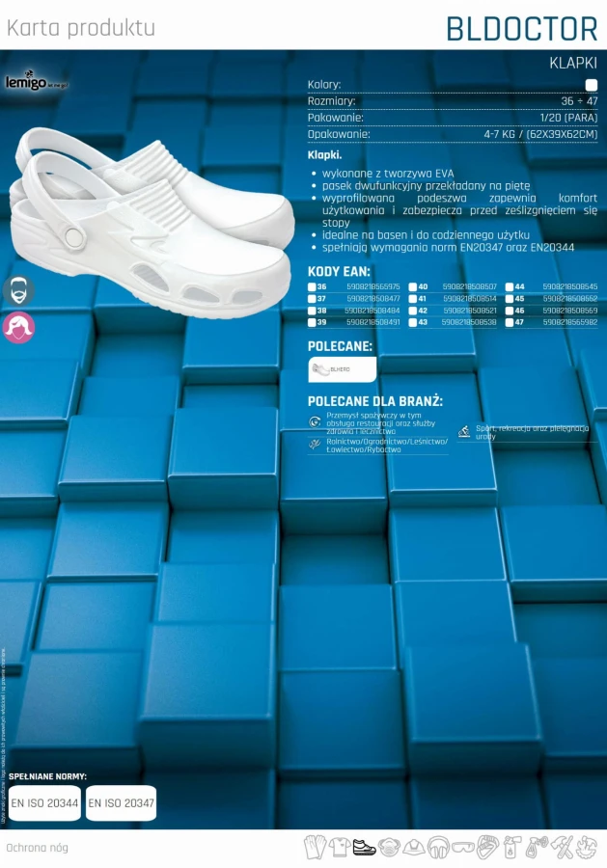Click EAN code 5908218508545
607x868 pixels.
570,286
